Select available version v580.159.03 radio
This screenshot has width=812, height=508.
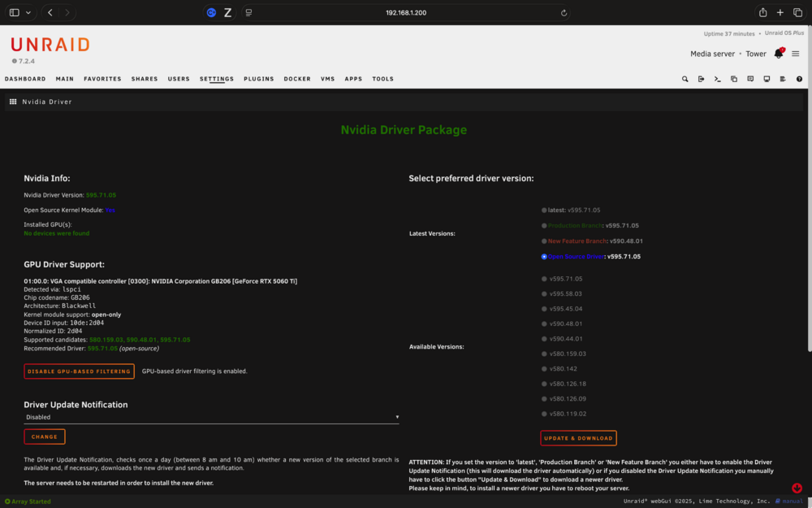click(x=544, y=354)
